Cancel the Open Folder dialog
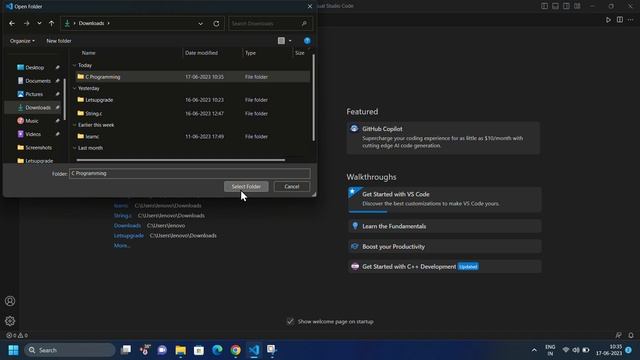Viewport: 640px width, 360px height. pos(291,187)
